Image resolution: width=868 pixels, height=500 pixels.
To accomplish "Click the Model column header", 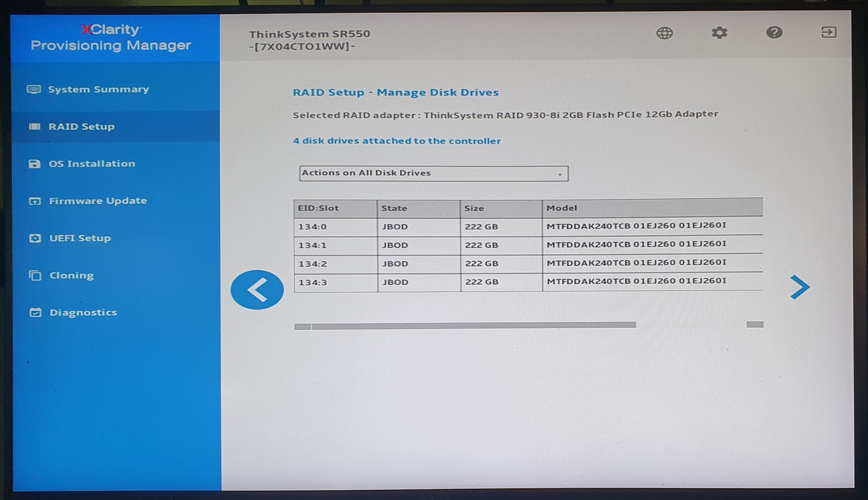I will pyautogui.click(x=652, y=208).
